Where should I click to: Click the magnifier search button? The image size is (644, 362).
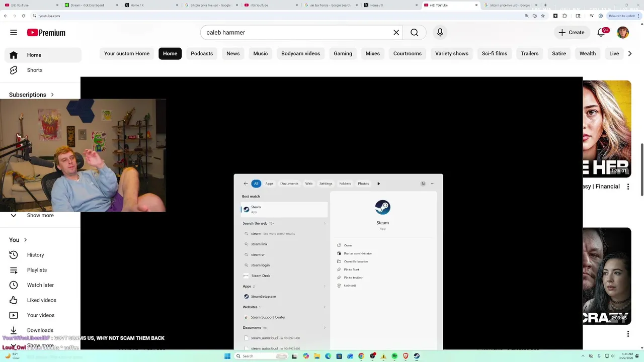coord(415,33)
